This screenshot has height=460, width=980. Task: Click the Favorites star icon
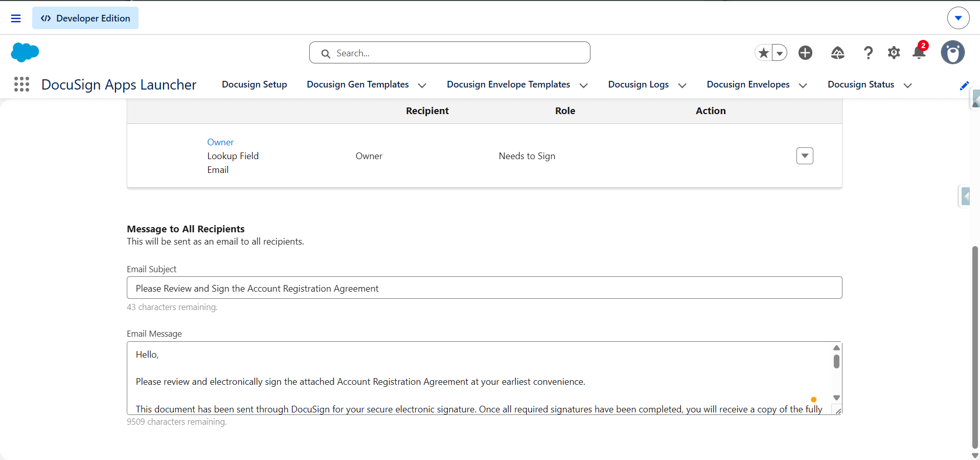764,53
